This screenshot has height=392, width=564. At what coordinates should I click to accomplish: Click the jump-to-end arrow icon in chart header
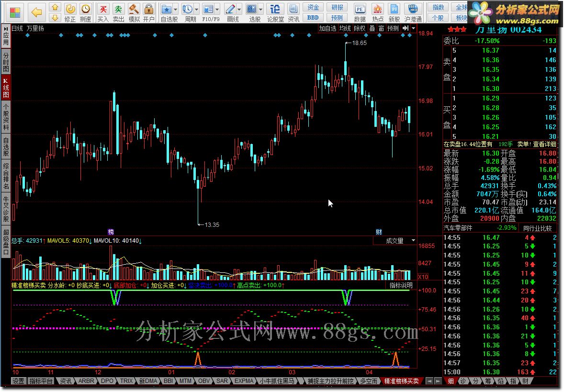(406, 28)
